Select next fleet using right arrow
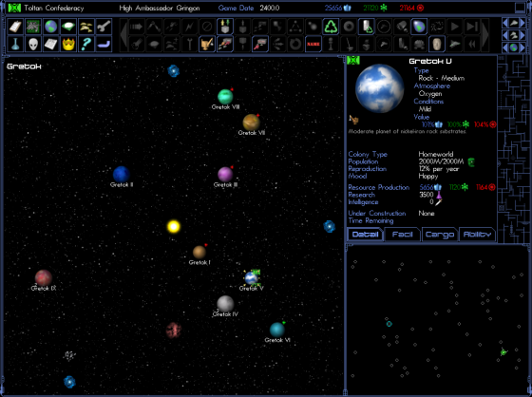Image resolution: width=532 pixels, height=397 pixels. click(522, 35)
